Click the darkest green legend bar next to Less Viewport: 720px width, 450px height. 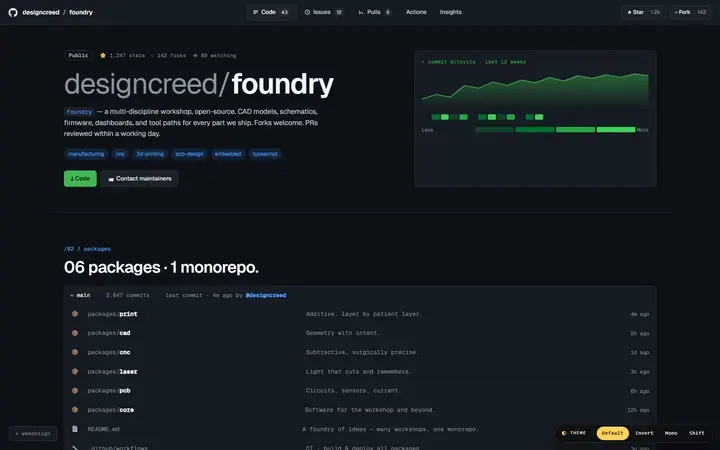click(x=495, y=130)
